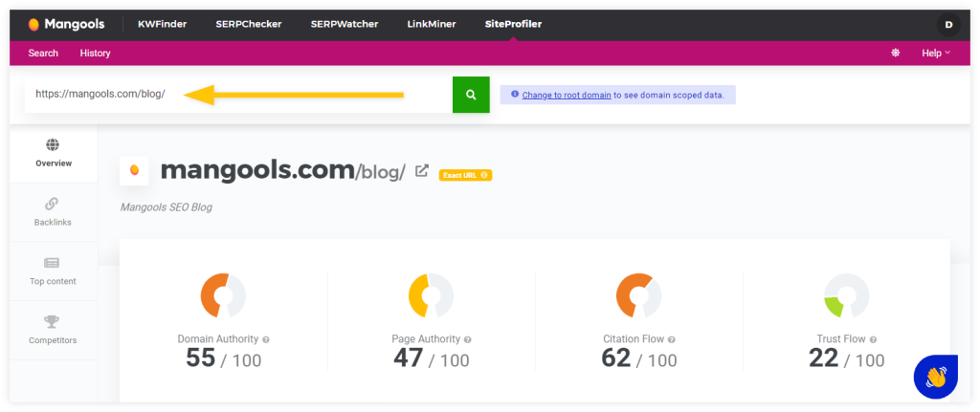This screenshot has height=412, width=980.
Task: Click the Citation Flow donut chart
Action: [x=638, y=295]
